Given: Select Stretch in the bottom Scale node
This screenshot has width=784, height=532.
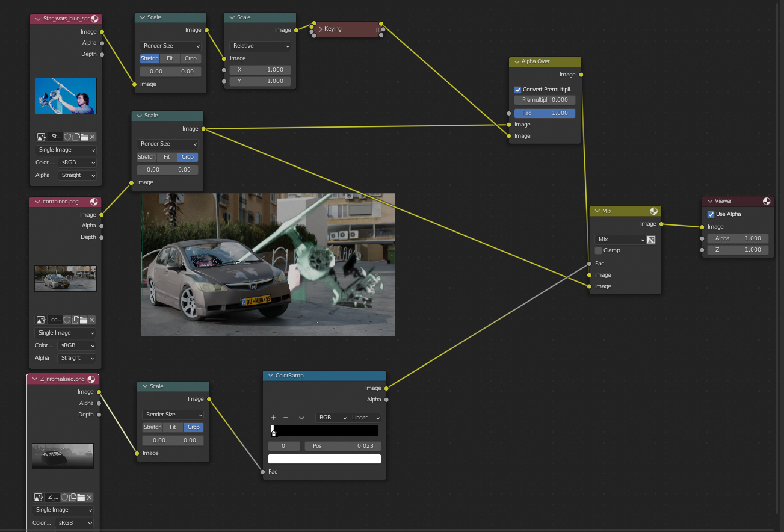Looking at the screenshot, I should pos(152,427).
